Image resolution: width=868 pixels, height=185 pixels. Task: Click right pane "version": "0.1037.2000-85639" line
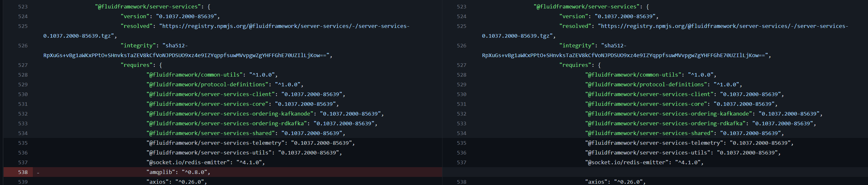click(x=609, y=17)
